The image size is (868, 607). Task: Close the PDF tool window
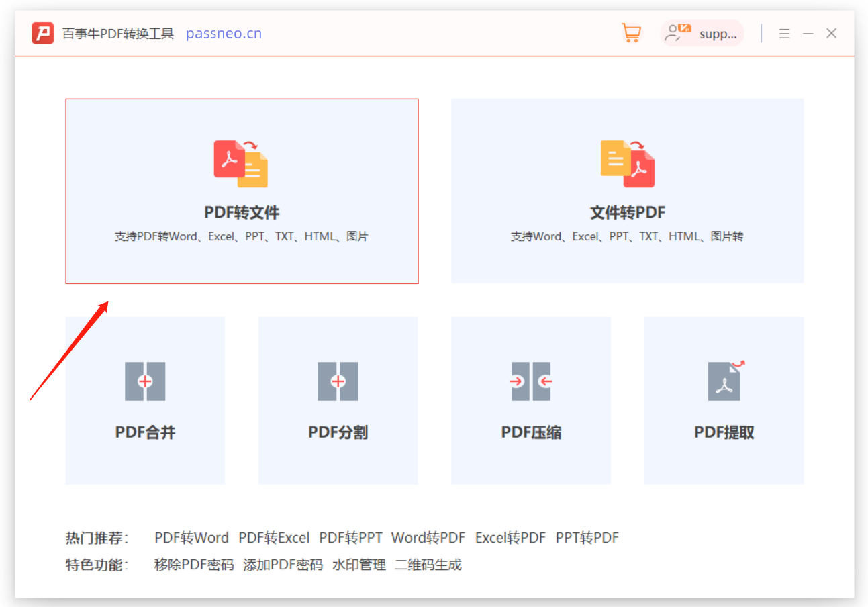pyautogui.click(x=831, y=33)
